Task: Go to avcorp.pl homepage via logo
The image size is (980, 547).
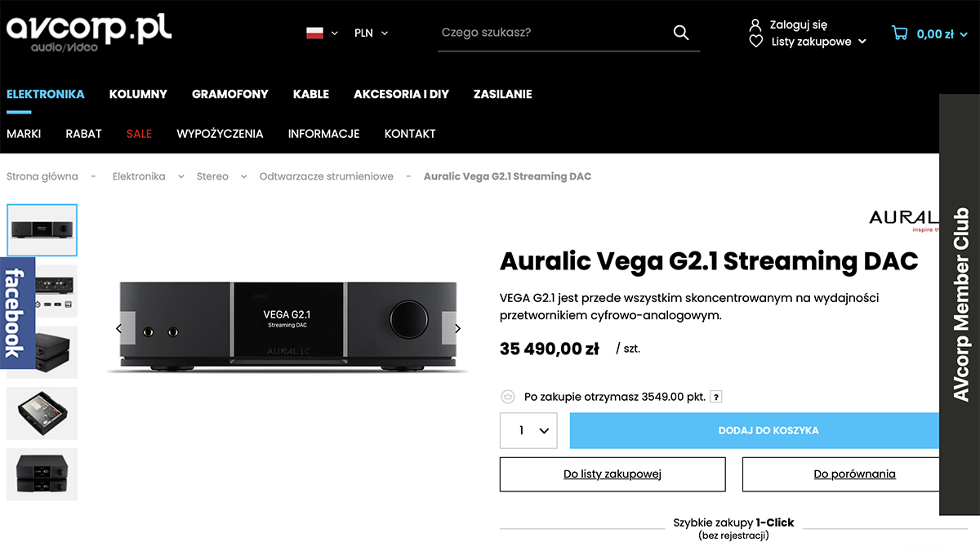Action: [89, 32]
